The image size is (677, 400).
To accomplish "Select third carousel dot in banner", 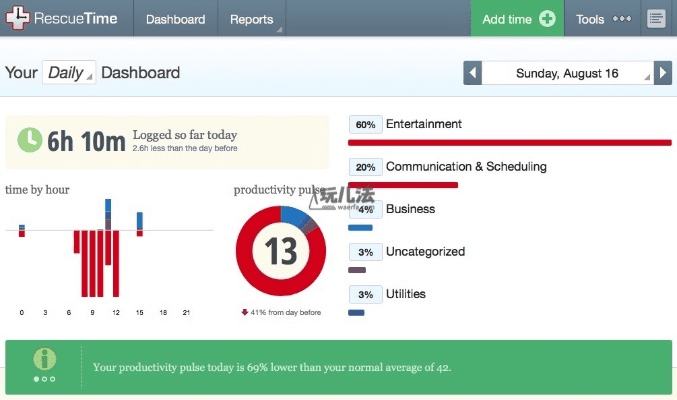I will (53, 380).
